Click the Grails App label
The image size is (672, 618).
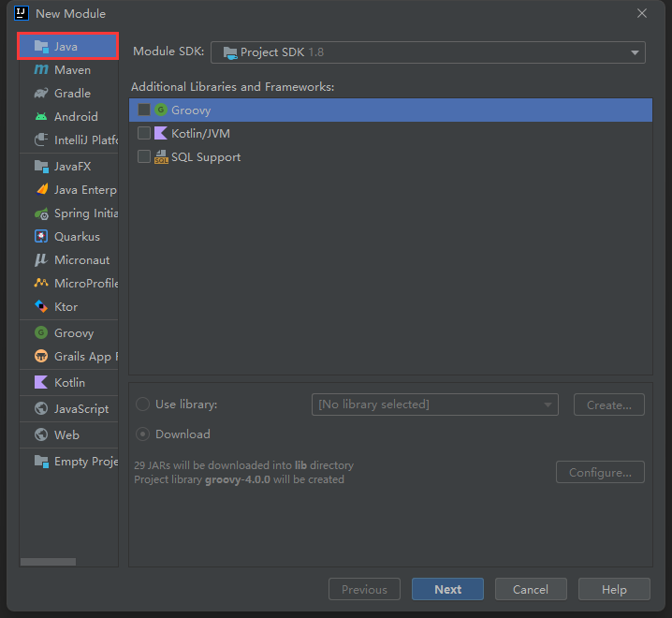tap(86, 357)
